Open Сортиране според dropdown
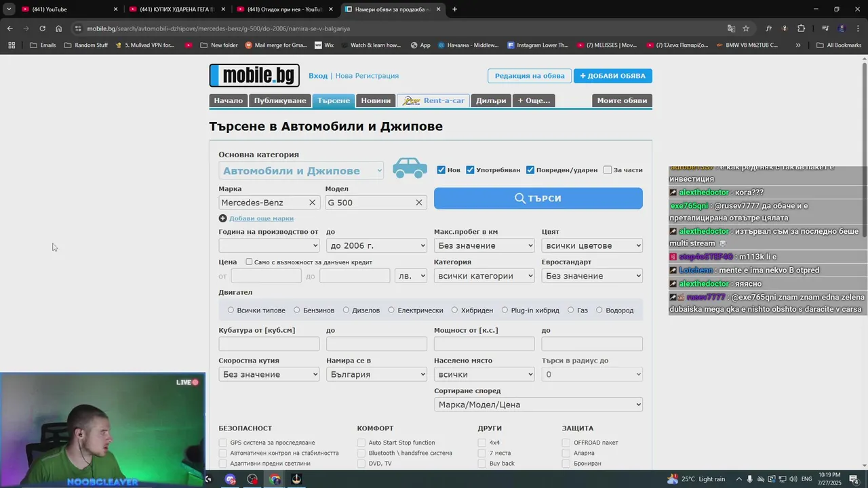868x488 pixels. (538, 405)
